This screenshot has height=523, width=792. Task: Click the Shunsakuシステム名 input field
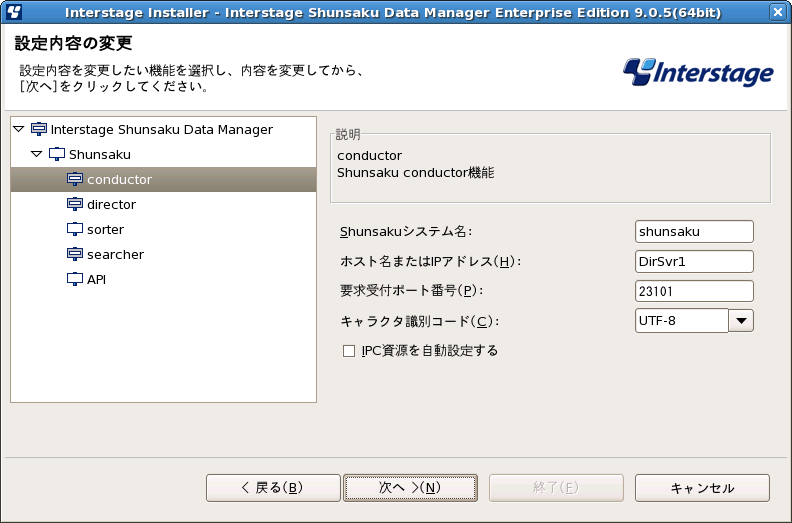694,231
